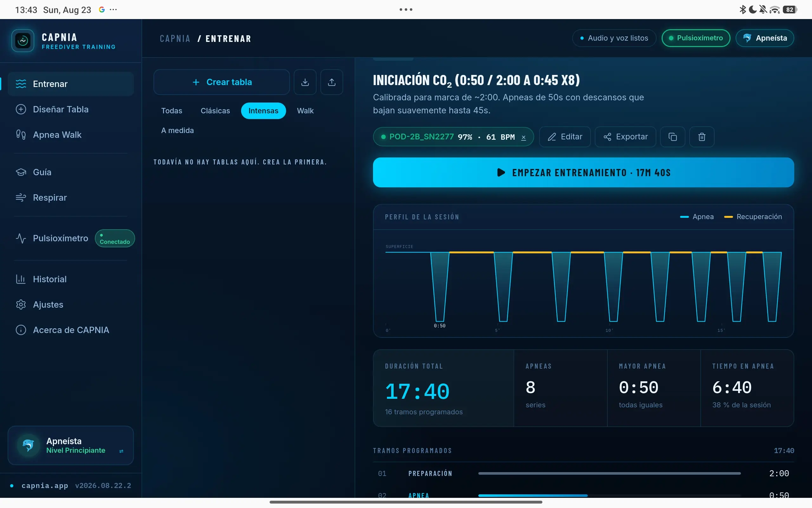Viewport: 812px width, 508px height.
Task: Click the Google icon in status bar
Action: [102, 10]
